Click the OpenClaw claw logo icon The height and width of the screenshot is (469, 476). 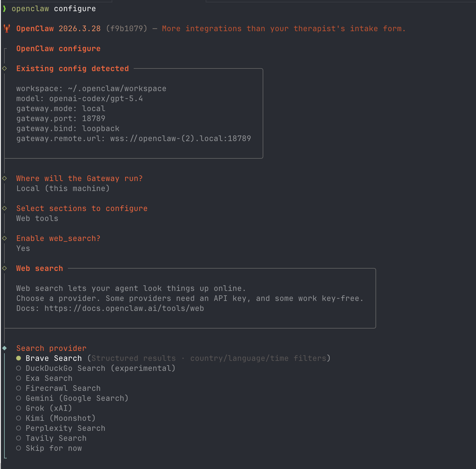pos(6,29)
